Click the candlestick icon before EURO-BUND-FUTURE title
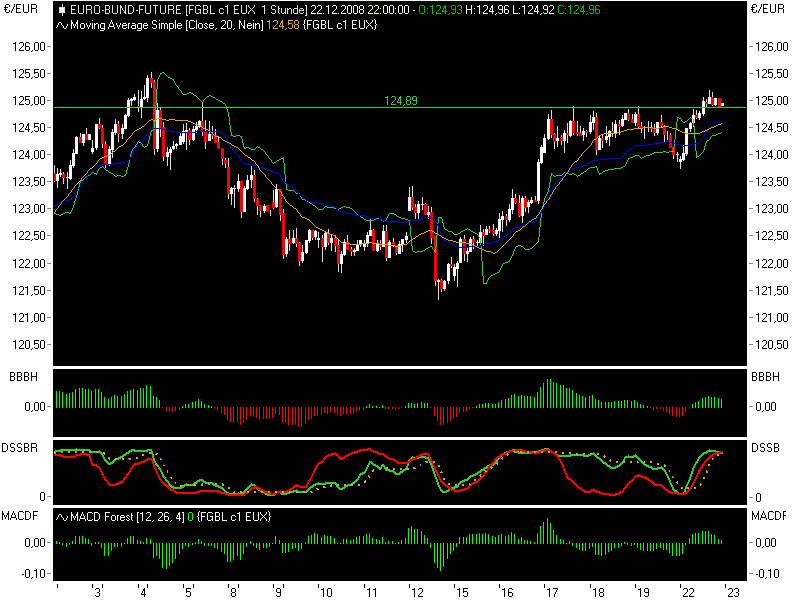 pyautogui.click(x=62, y=10)
